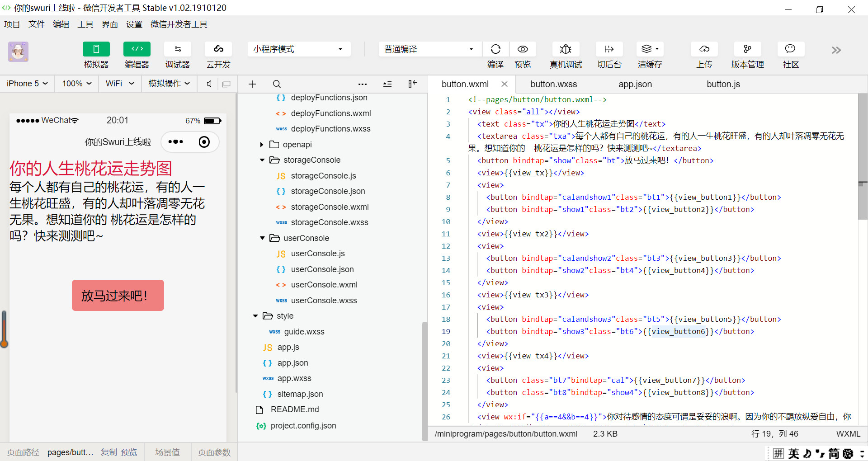Switch to the button.wxss tab
The width and height of the screenshot is (868, 461).
pos(554,84)
